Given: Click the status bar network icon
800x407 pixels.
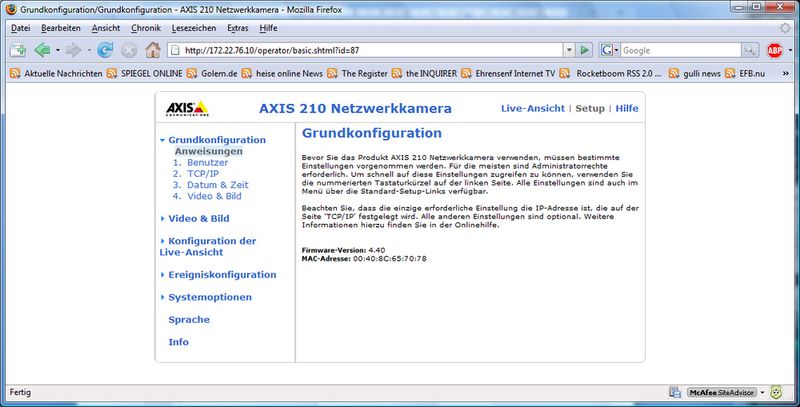Looking at the screenshot, I should click(x=674, y=392).
